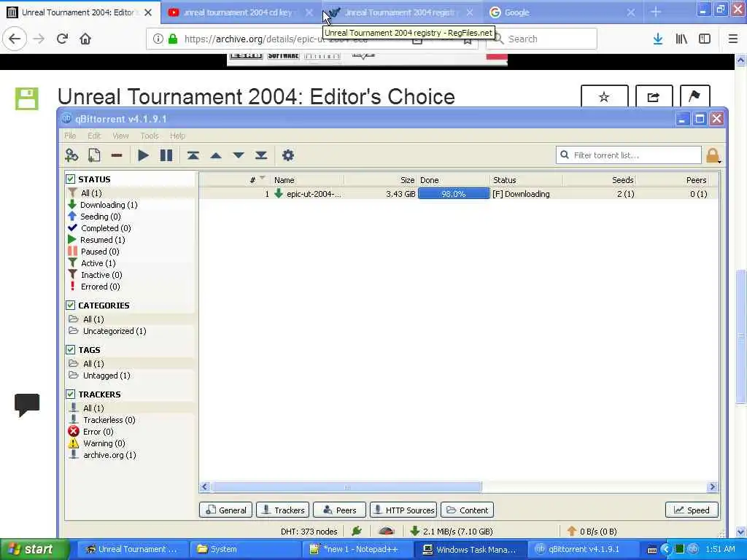
Task: Click the connection status plug icon
Action: click(x=356, y=531)
